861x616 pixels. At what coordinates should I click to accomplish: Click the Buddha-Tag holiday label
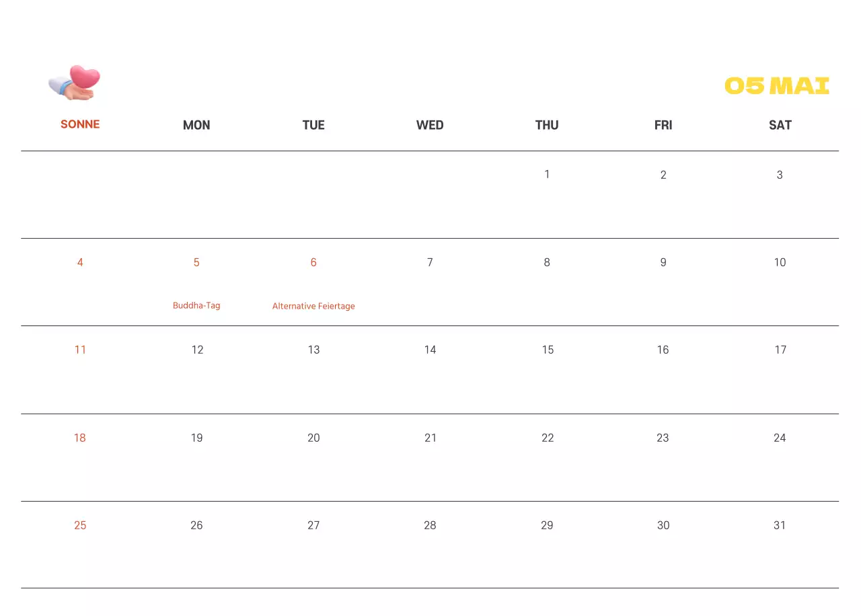tap(196, 305)
